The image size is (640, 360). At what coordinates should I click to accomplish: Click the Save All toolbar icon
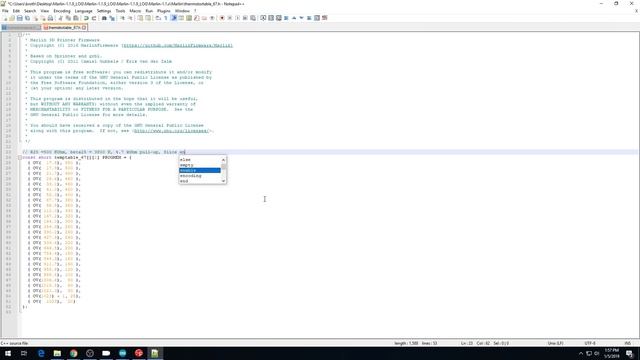[27, 18]
